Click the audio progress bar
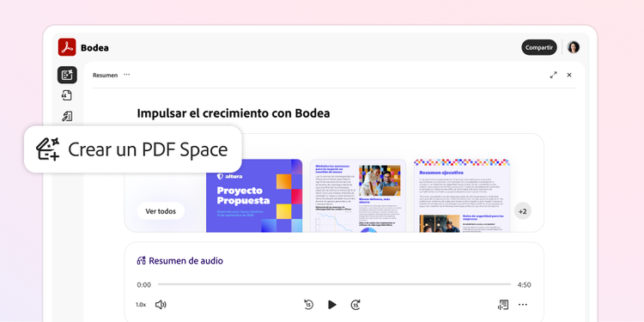Image resolution: width=644 pixels, height=322 pixels. [334, 284]
